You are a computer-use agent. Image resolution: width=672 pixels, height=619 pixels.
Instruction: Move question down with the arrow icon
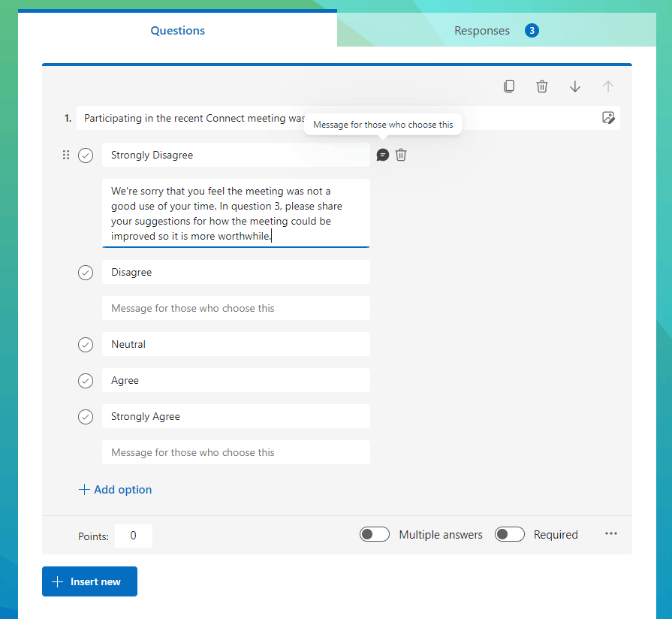pyautogui.click(x=574, y=86)
